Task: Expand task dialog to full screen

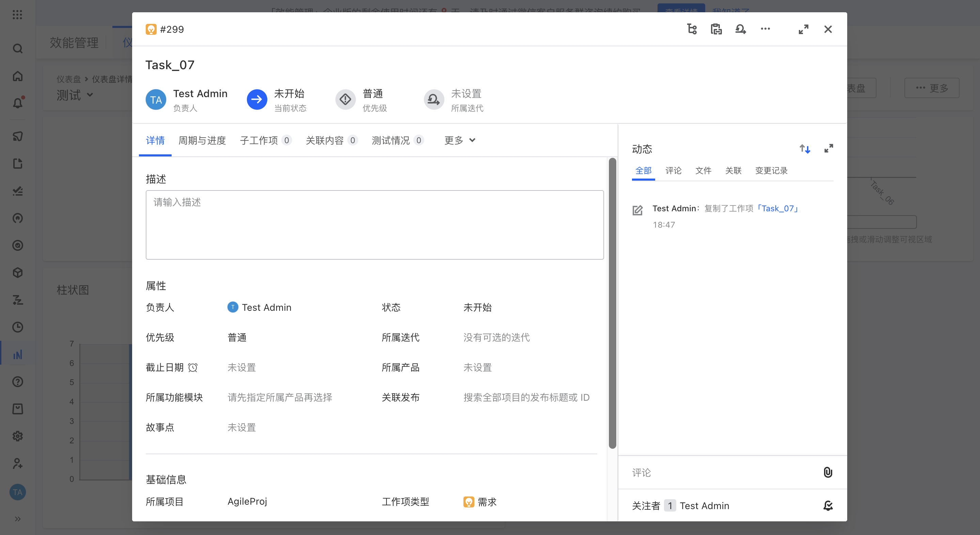Action: coord(804,29)
